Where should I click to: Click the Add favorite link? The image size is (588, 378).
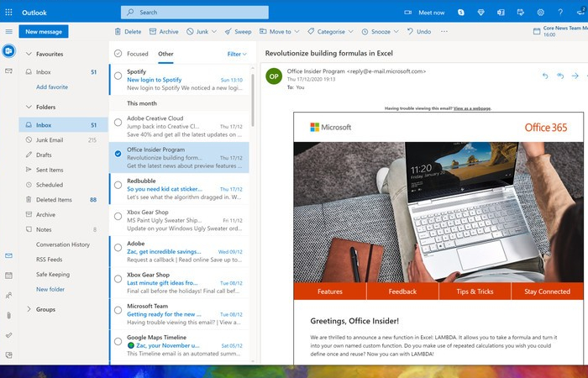point(52,87)
